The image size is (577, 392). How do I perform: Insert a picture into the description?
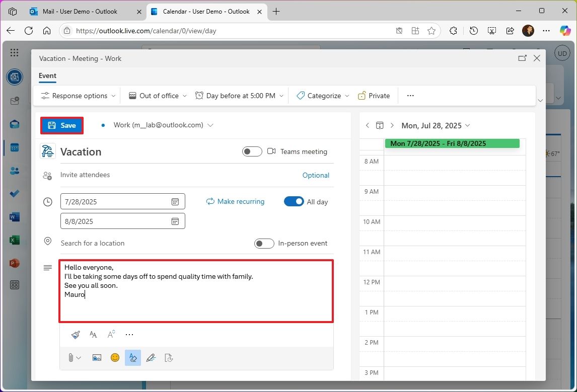point(97,357)
